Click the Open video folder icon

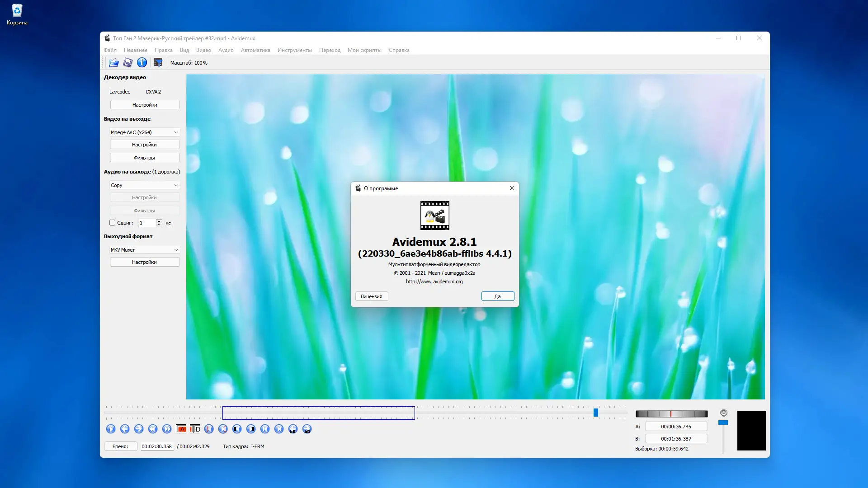pos(113,63)
